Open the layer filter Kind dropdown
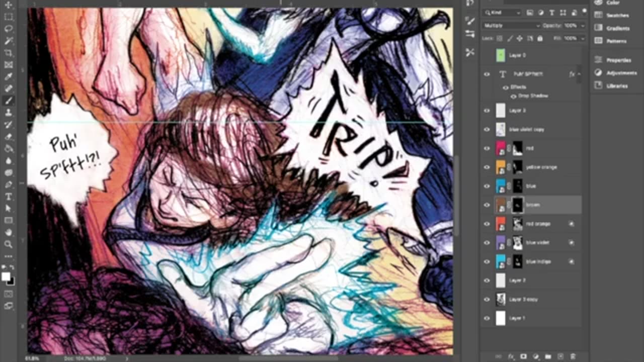Image resolution: width=644 pixels, height=362 pixels. tap(502, 13)
